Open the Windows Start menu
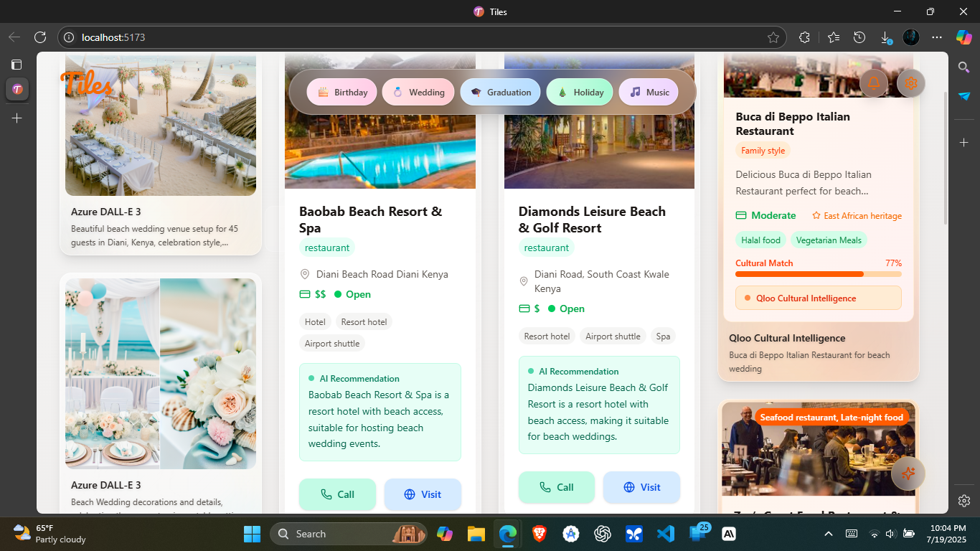Screen dimensions: 980x551 pyautogui.click(x=253, y=534)
